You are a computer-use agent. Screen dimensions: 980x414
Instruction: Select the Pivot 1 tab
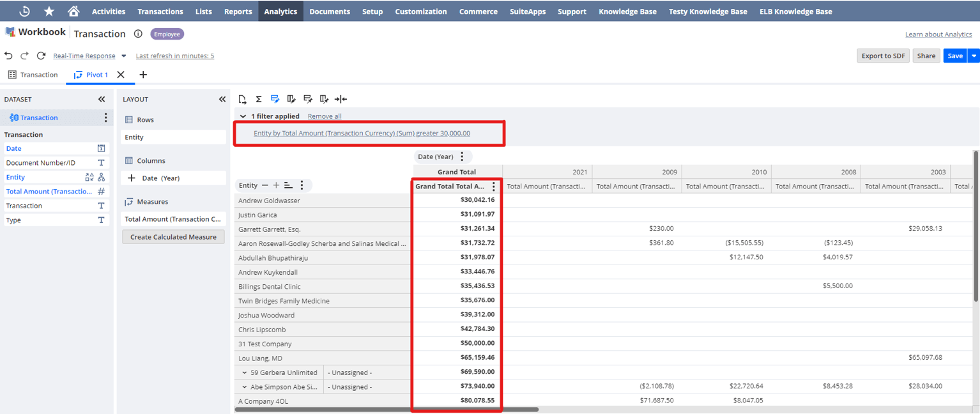pyautogui.click(x=91, y=75)
